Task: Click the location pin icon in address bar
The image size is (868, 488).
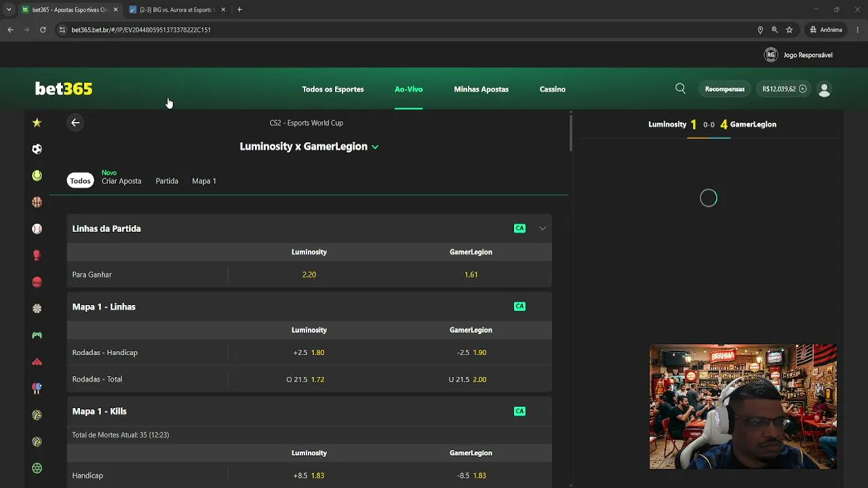Action: [x=760, y=30]
